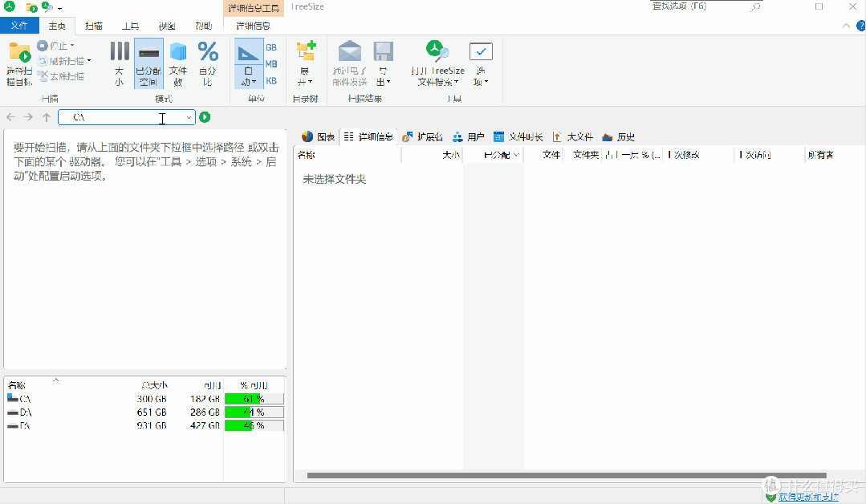The height and width of the screenshot is (504, 866).
Task: Click the Back navigation arrow
Action: coord(11,117)
